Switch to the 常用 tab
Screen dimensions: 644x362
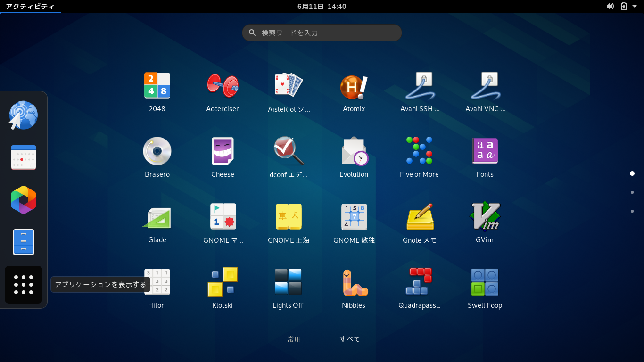[x=294, y=339]
